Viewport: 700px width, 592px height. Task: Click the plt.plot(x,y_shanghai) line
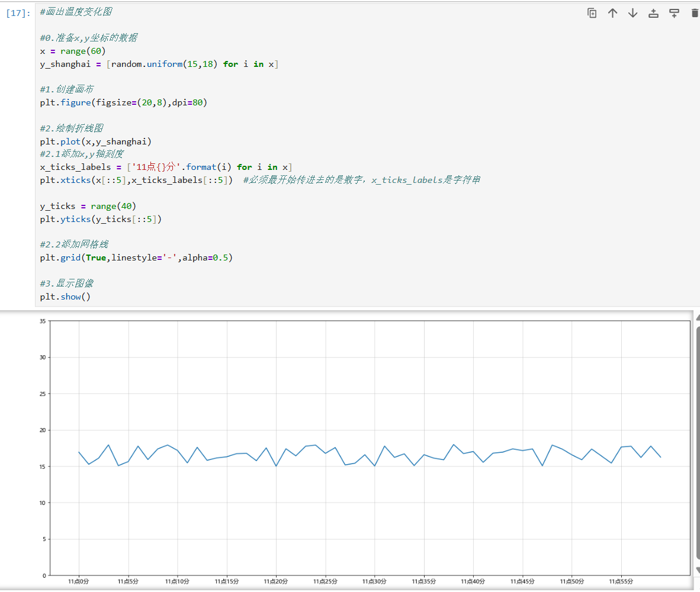(x=95, y=141)
